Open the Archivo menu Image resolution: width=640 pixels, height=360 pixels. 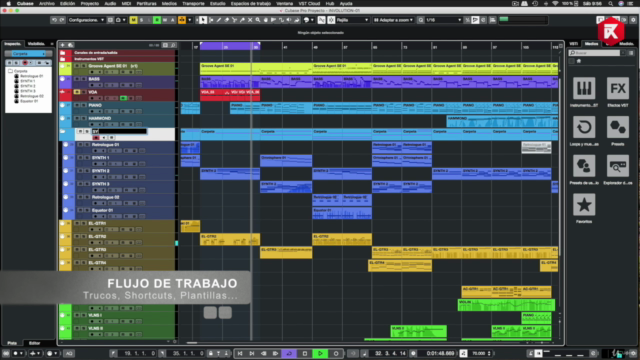coord(47,3)
